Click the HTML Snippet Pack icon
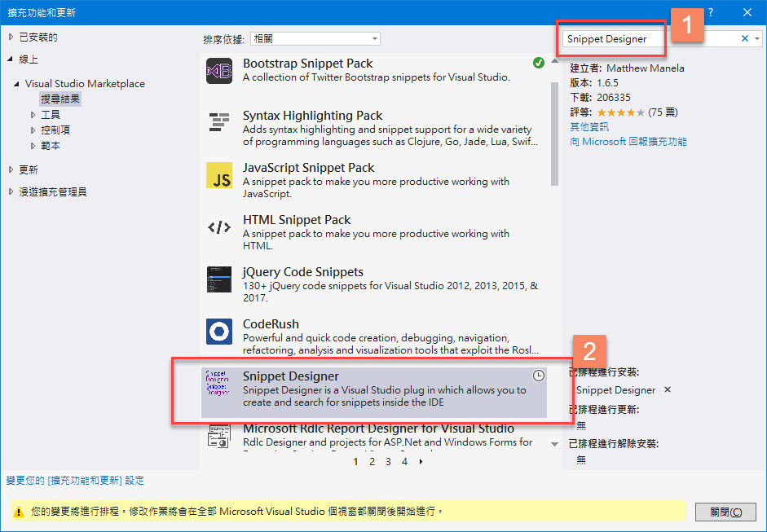The width and height of the screenshot is (767, 532). pyautogui.click(x=219, y=227)
